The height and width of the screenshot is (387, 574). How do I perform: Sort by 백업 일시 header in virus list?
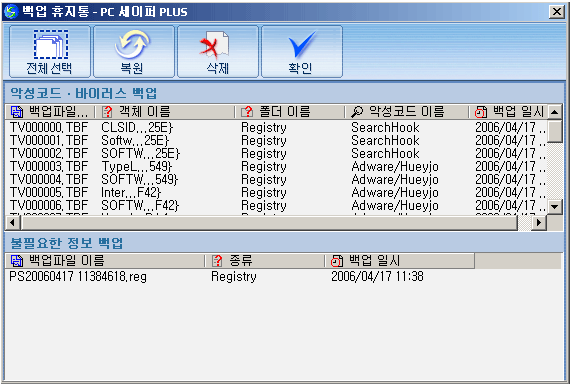point(508,112)
